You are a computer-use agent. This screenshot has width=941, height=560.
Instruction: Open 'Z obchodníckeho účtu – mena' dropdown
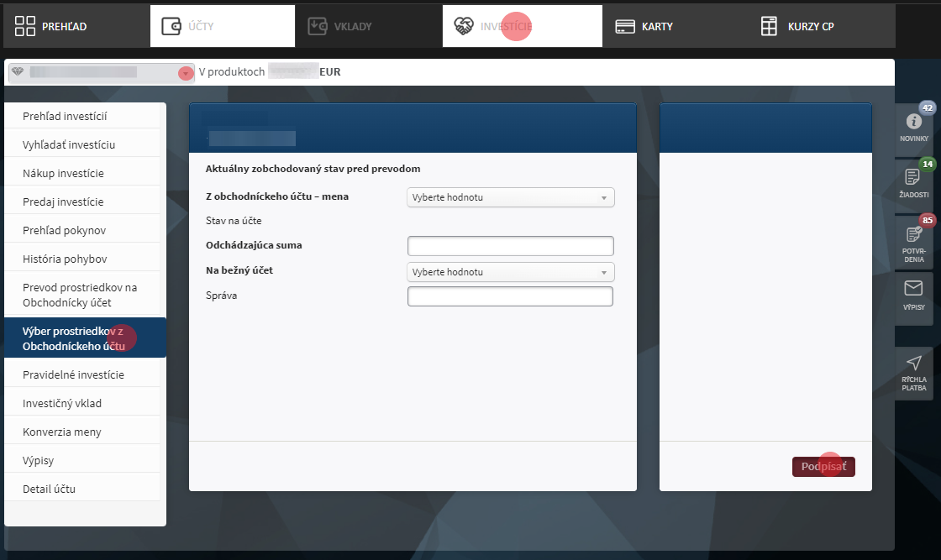pos(511,197)
